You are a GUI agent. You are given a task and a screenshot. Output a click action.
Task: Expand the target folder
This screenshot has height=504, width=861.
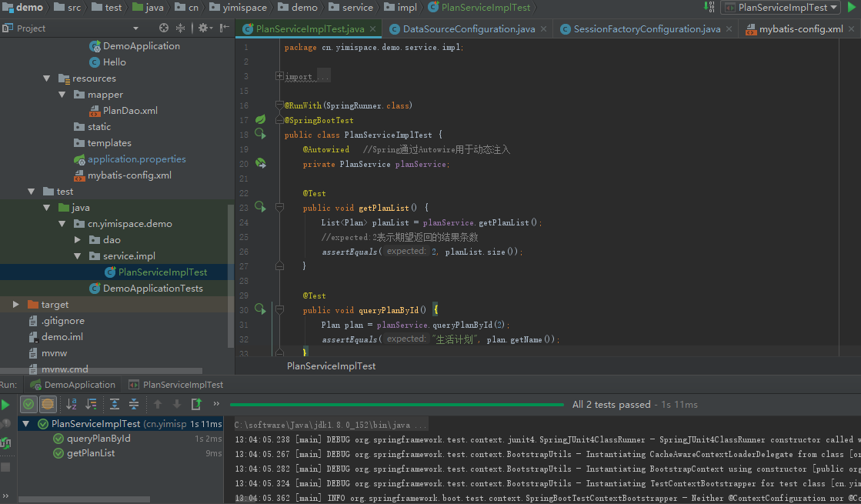[x=16, y=304]
